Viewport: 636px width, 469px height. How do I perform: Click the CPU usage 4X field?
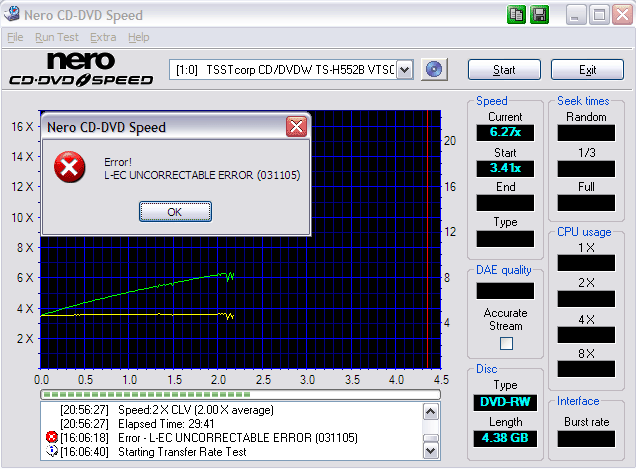coord(586,335)
